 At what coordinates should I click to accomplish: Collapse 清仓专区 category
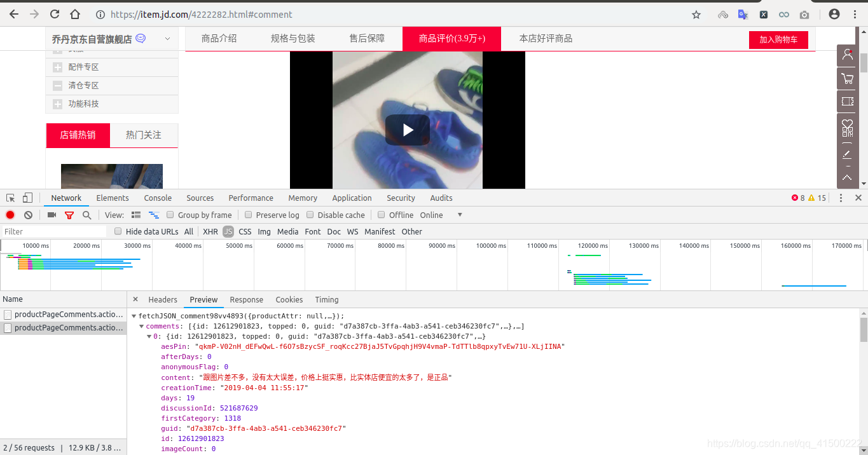click(x=57, y=86)
